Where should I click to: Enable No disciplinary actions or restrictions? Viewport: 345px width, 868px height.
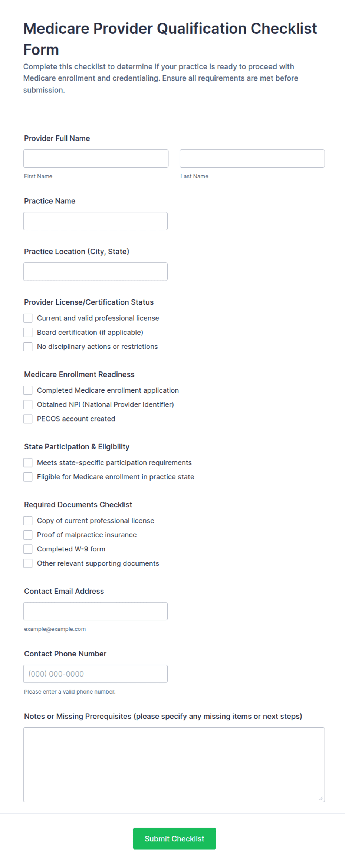point(28,347)
